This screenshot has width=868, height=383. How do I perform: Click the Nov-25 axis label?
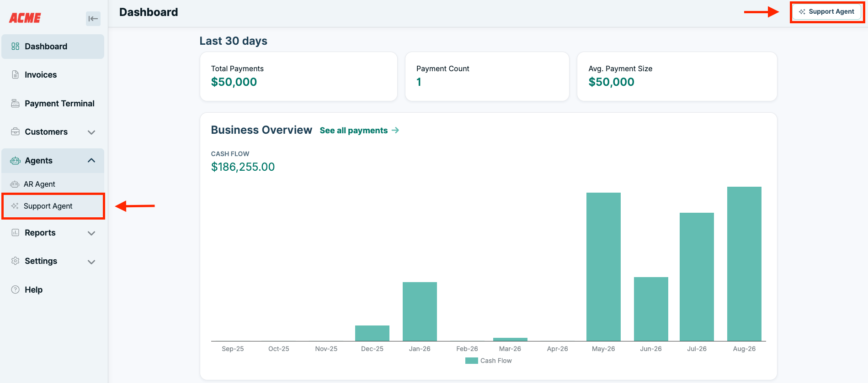coord(326,349)
